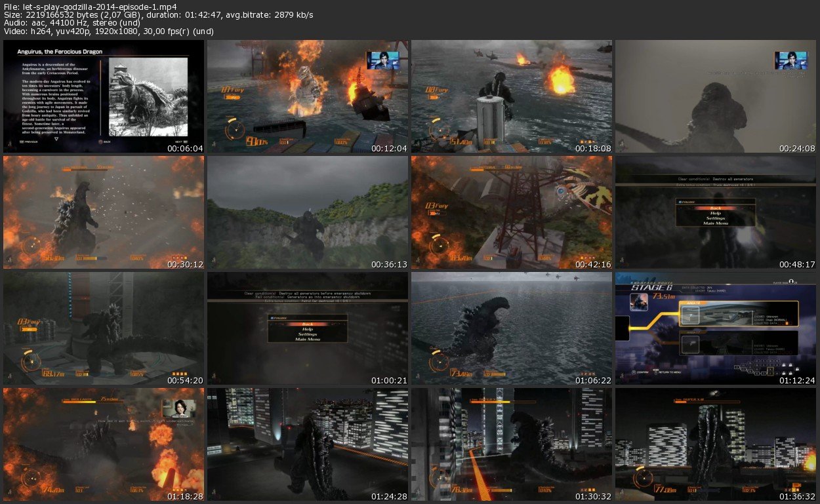Image resolution: width=820 pixels, height=504 pixels.
Task: Click the 00:12:04 burning harbor thumbnail
Action: [x=308, y=96]
